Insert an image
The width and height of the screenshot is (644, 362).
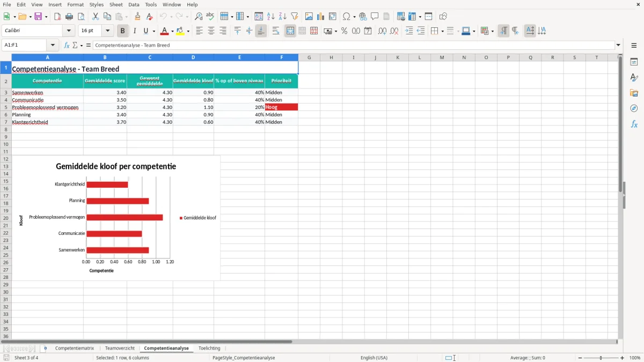click(x=309, y=17)
